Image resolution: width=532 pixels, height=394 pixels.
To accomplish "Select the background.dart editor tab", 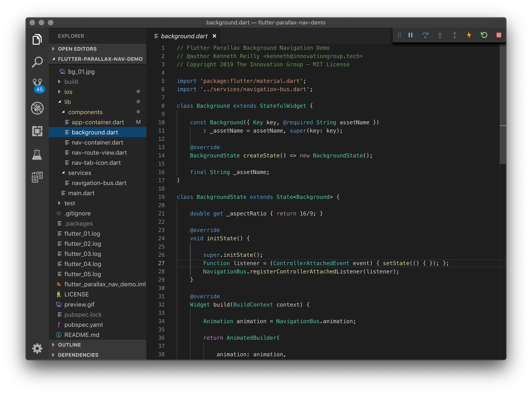I will 184,36.
